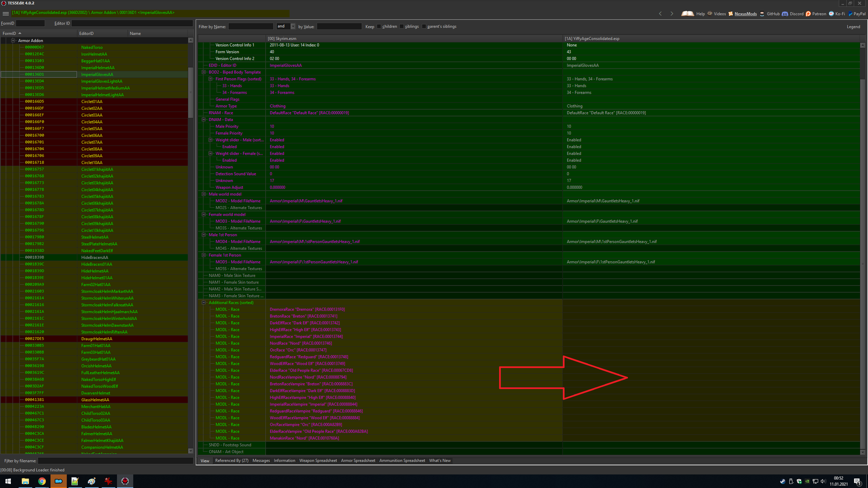Open Paint from the taskbar
868x488 pixels.
click(x=92, y=481)
